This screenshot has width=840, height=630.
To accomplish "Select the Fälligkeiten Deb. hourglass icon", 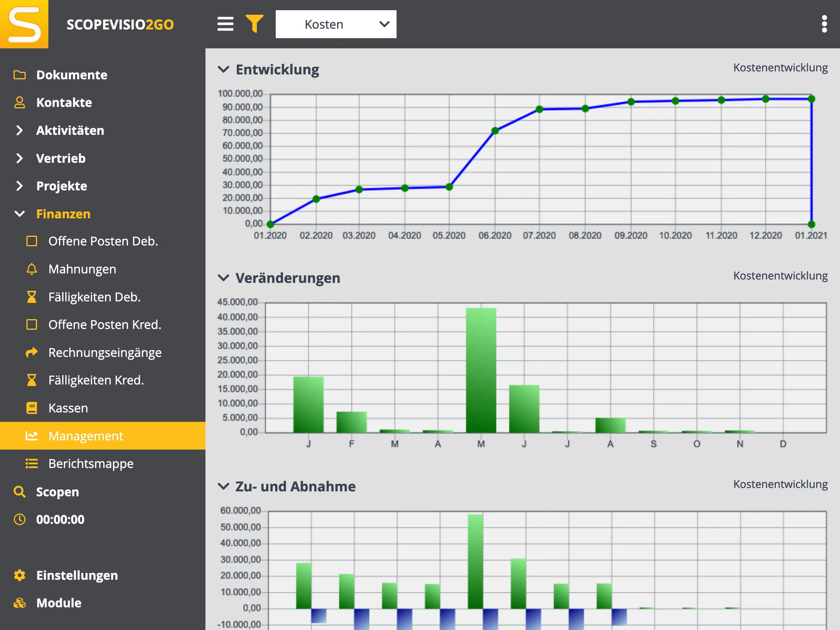I will [x=32, y=296].
